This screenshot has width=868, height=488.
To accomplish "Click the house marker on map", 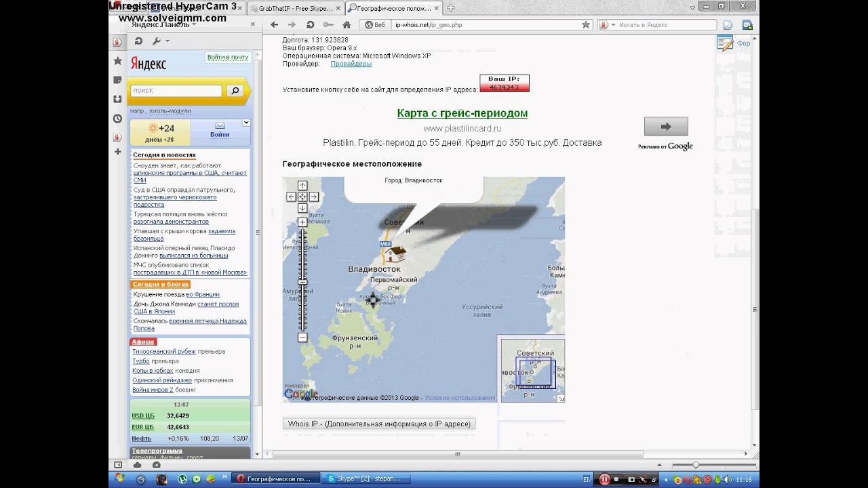I will [395, 253].
